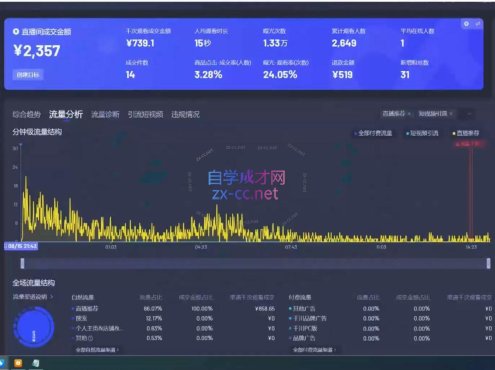Click the 搜索 row with 12.17%
Viewport: 495px width, 370px height.
coord(173,318)
